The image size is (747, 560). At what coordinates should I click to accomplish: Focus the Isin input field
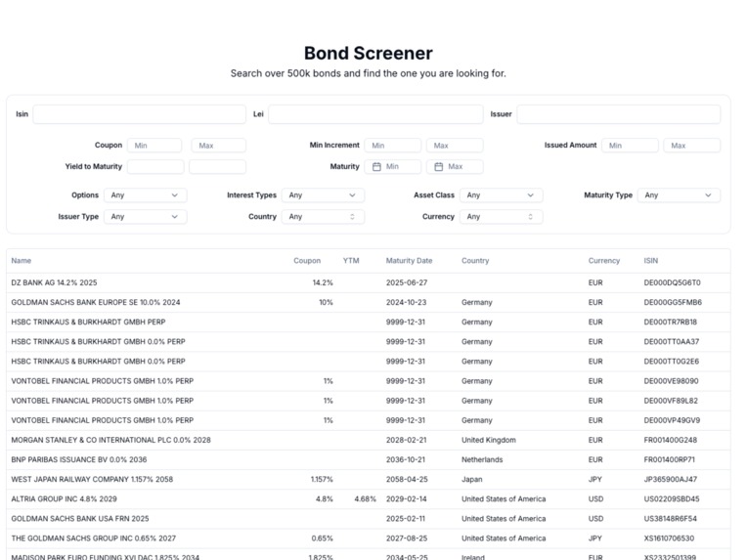(x=139, y=114)
